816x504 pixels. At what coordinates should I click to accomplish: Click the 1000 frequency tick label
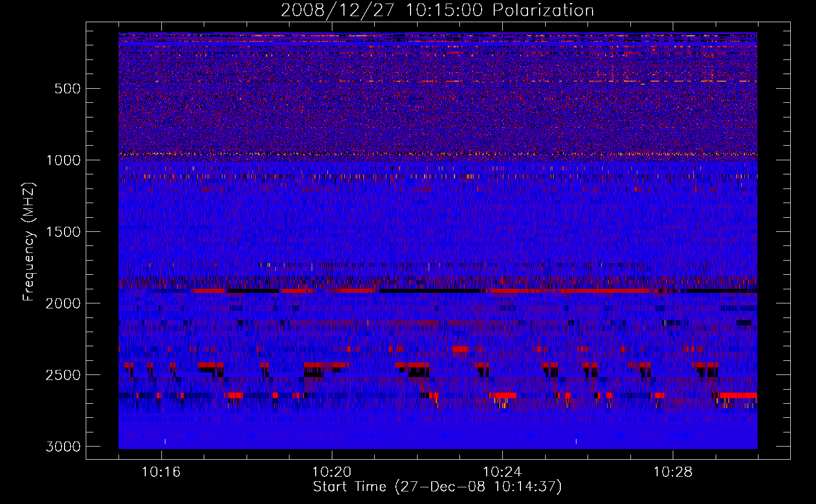(x=63, y=160)
